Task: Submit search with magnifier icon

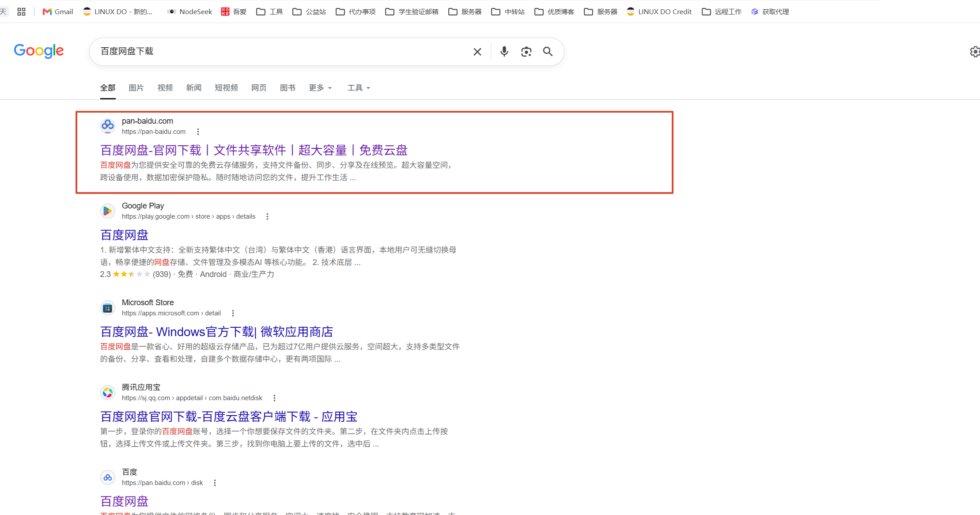Action: [548, 52]
